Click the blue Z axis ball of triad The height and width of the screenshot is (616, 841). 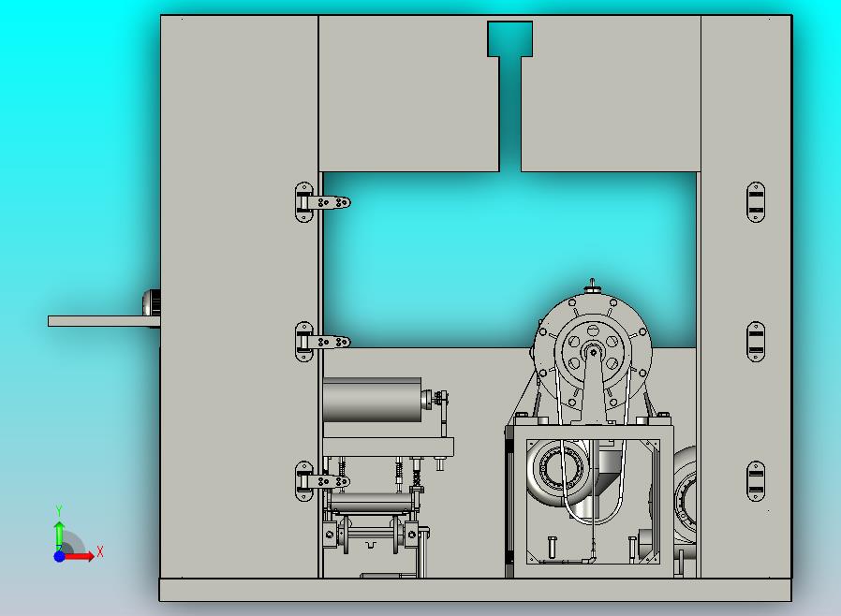60,556
